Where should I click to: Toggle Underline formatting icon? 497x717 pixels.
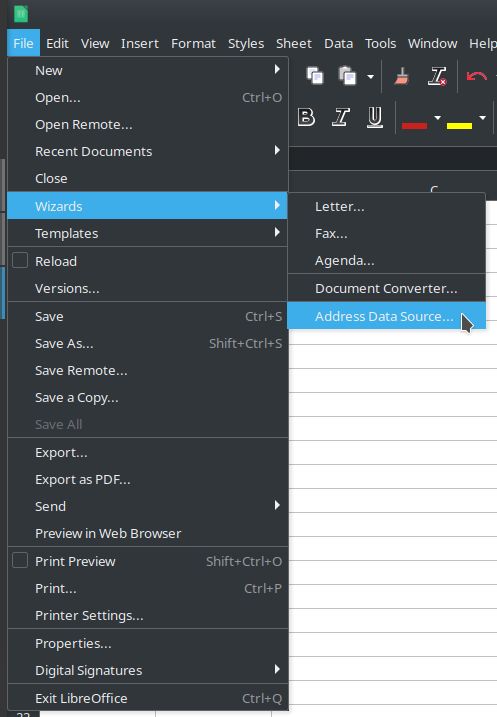click(x=374, y=117)
